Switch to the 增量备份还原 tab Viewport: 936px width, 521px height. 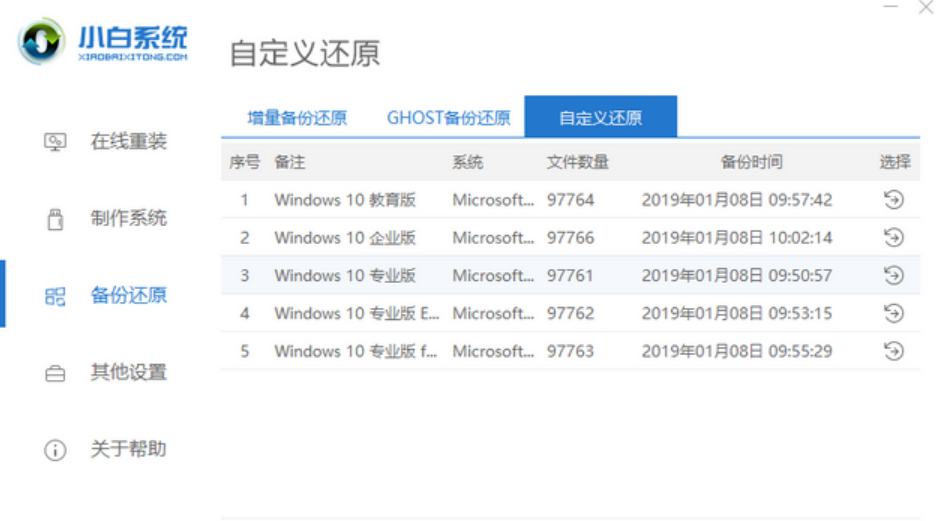click(297, 118)
